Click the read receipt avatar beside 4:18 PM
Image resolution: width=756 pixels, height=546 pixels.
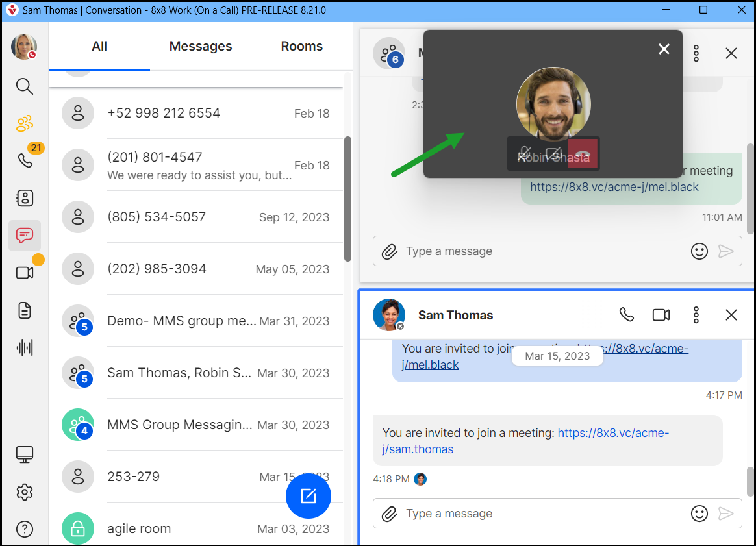pos(420,479)
